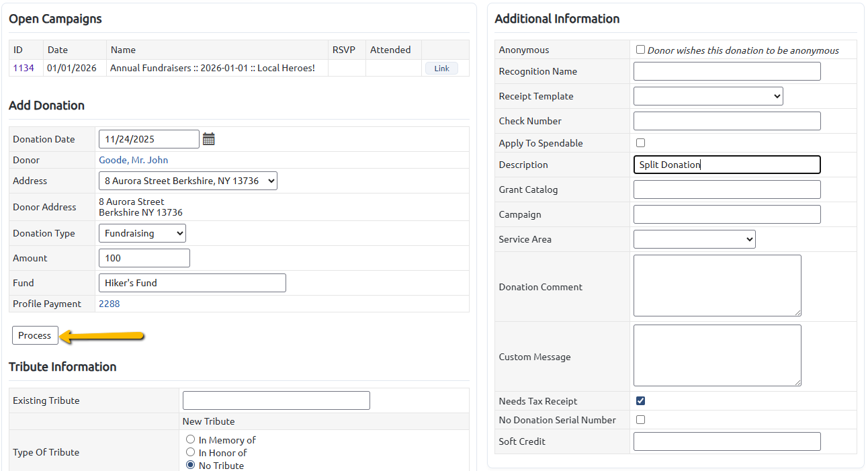
Task: Click Link button for campaign 1134
Action: coord(441,69)
